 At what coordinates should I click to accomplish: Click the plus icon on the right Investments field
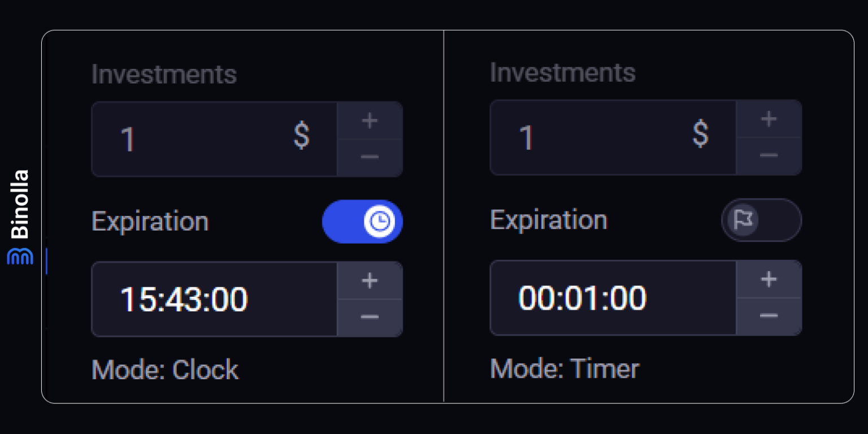click(x=769, y=119)
